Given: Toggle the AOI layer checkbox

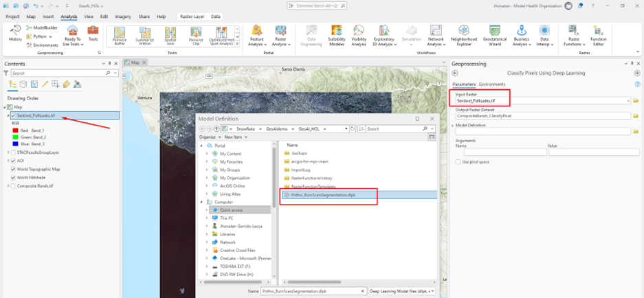Looking at the screenshot, I should 13,161.
